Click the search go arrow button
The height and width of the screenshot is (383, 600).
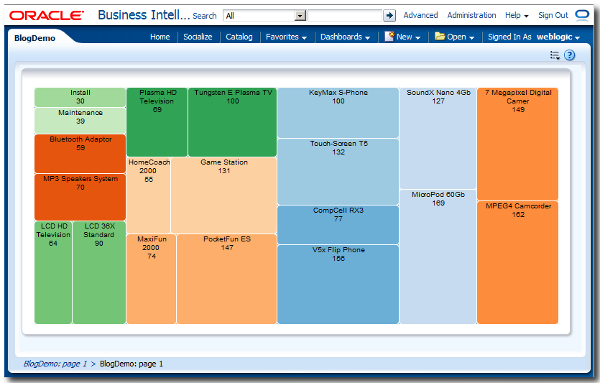389,16
